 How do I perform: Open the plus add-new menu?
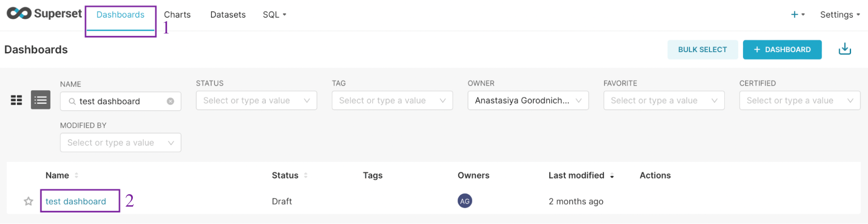point(797,14)
